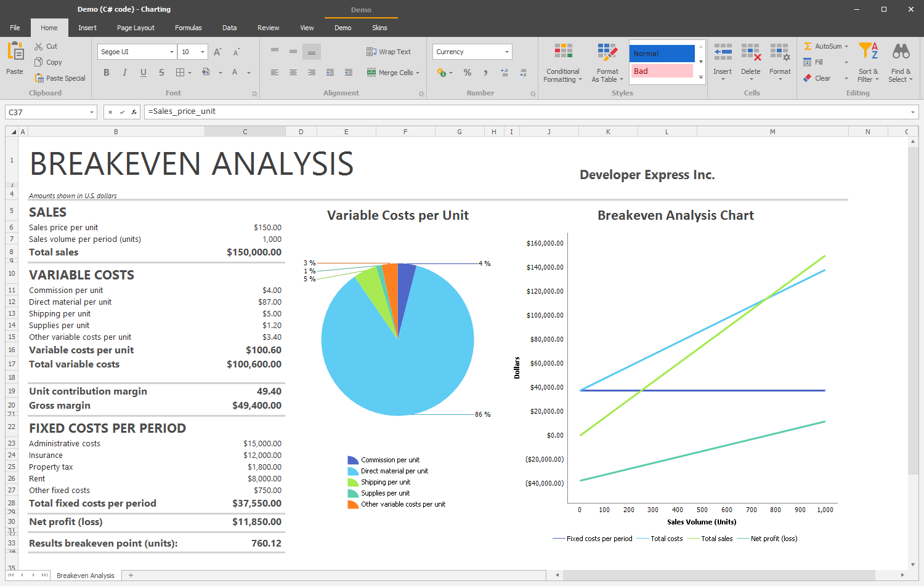
Task: Switch to the Formulas ribbon tab
Action: coord(188,27)
